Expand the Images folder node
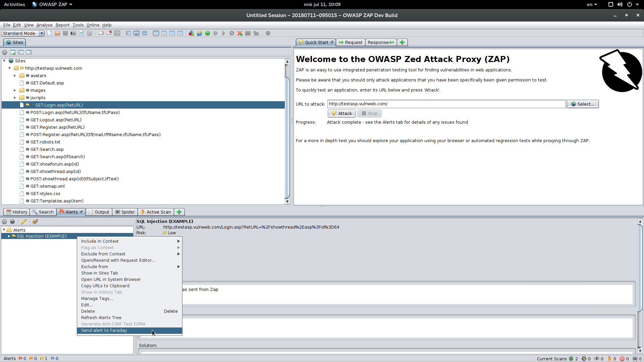The image size is (644, 362). (x=15, y=90)
